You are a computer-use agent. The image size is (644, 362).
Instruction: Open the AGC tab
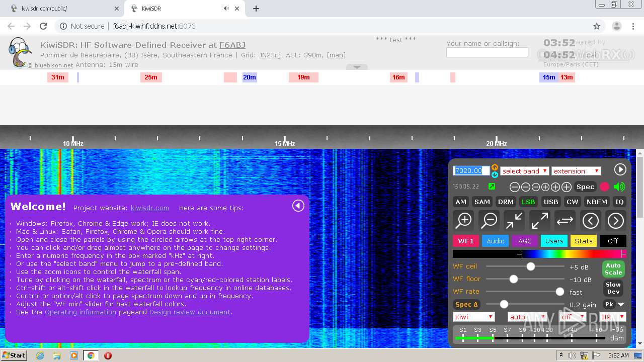click(x=525, y=241)
